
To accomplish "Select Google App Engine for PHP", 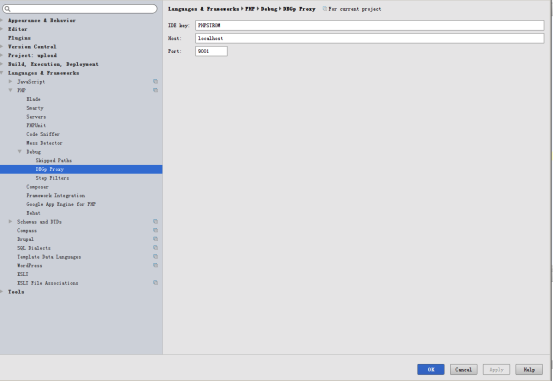I will 61,204.
